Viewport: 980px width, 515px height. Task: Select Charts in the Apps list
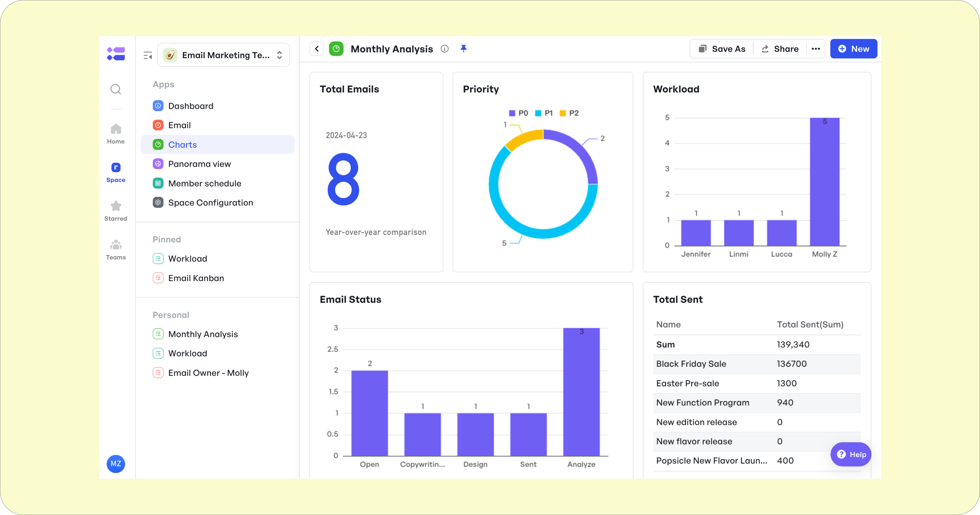218,145
